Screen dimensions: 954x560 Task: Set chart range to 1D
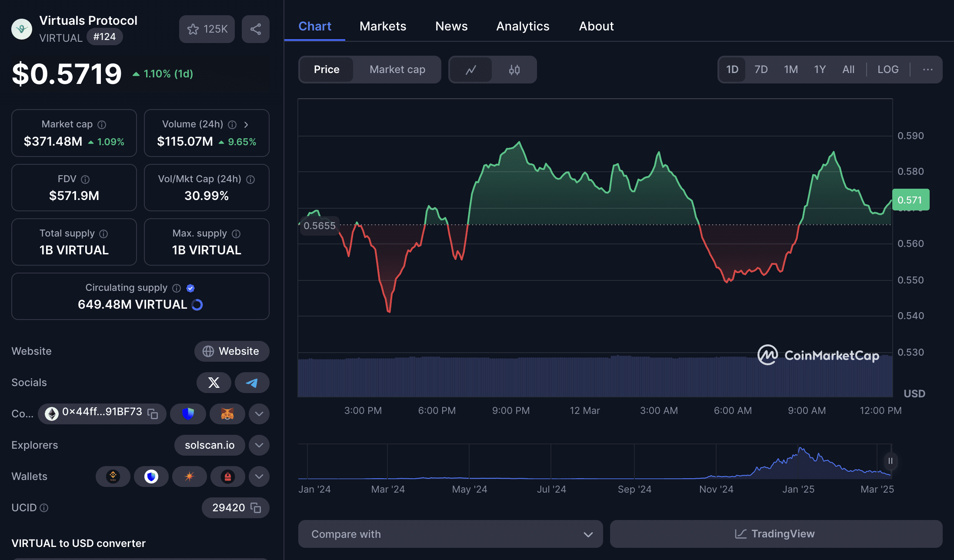pyautogui.click(x=732, y=70)
